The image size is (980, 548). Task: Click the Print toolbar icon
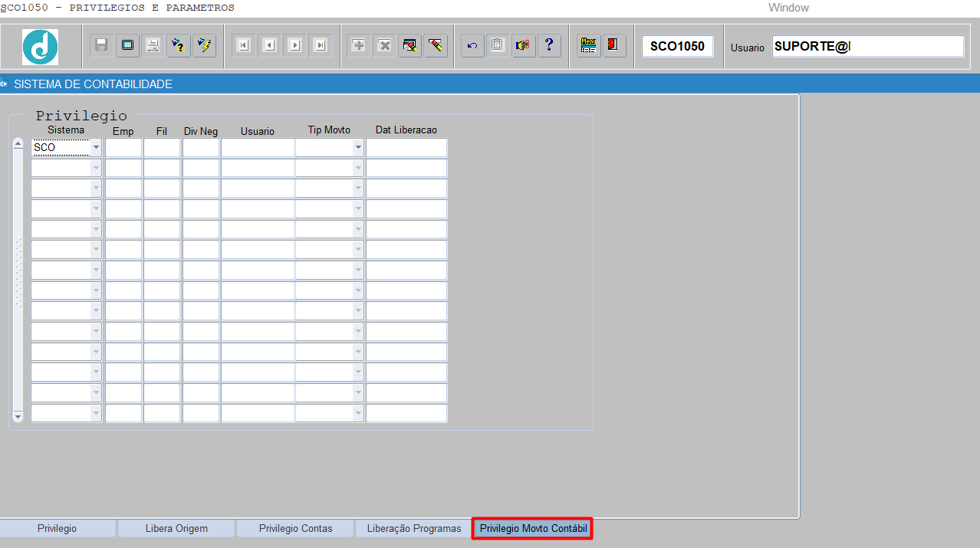(x=153, y=45)
